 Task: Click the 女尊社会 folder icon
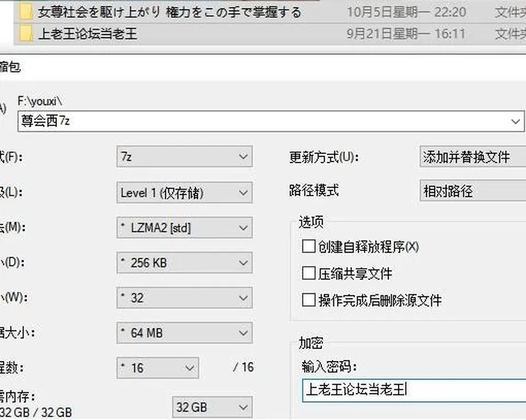(26, 13)
